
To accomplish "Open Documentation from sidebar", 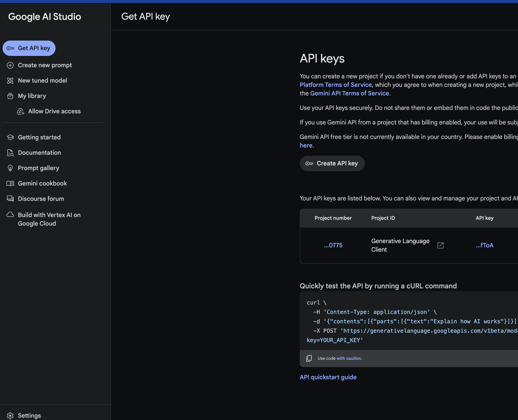I will point(40,153).
